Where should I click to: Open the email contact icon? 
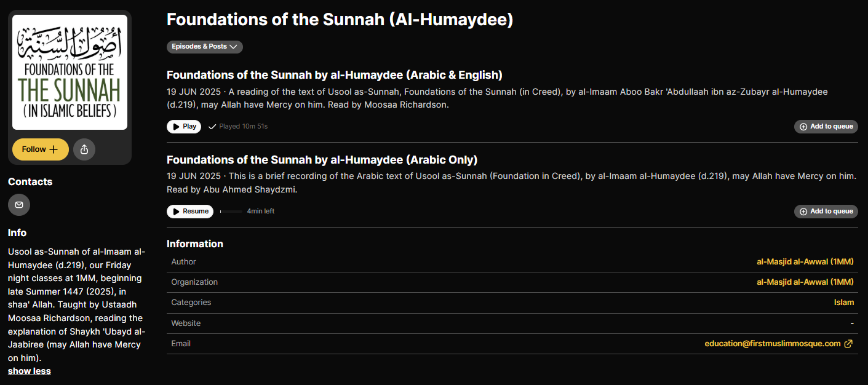pos(19,205)
